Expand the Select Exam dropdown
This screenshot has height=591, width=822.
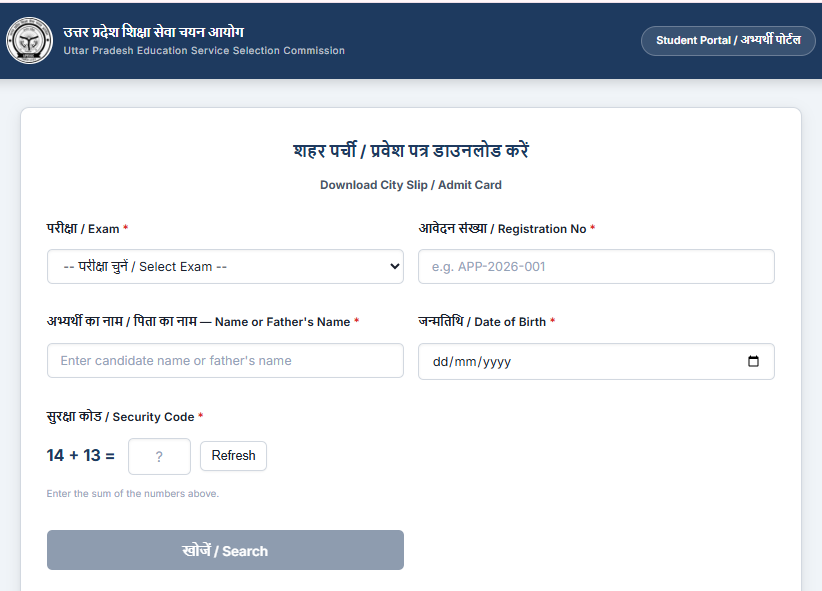tap(225, 267)
